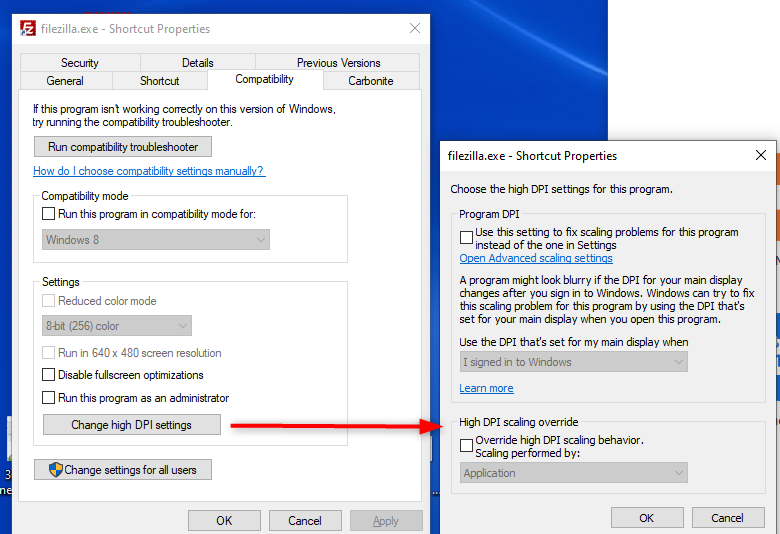Viewport: 780px width, 534px height.
Task: Click the 'High DPI scaling override' group label
Action: pyautogui.click(x=518, y=422)
